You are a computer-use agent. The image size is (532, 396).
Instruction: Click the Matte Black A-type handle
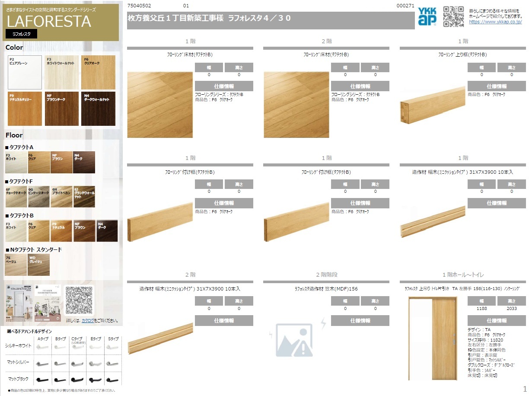[x=42, y=380]
